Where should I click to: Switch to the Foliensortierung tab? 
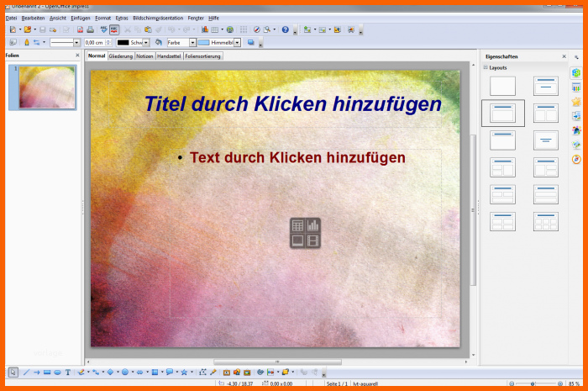203,56
